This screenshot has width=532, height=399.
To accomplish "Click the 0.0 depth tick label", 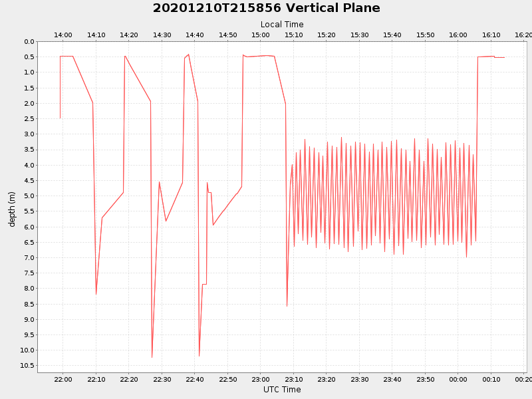I will 29,42.
